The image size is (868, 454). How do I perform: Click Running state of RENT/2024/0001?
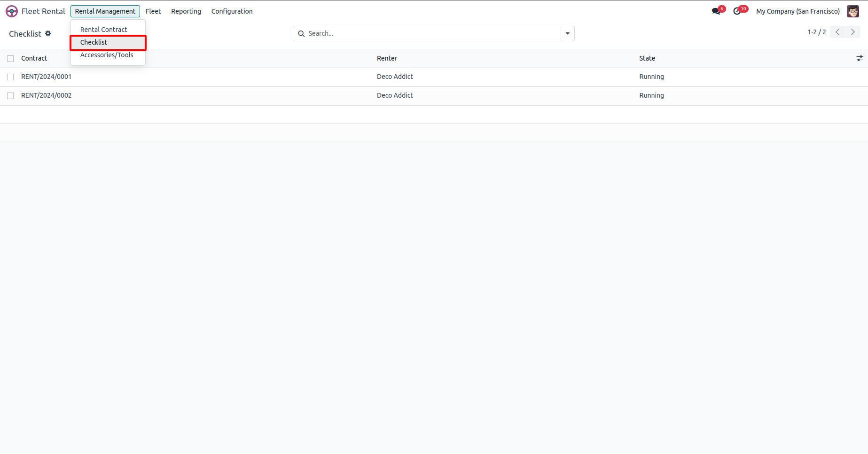coord(651,77)
